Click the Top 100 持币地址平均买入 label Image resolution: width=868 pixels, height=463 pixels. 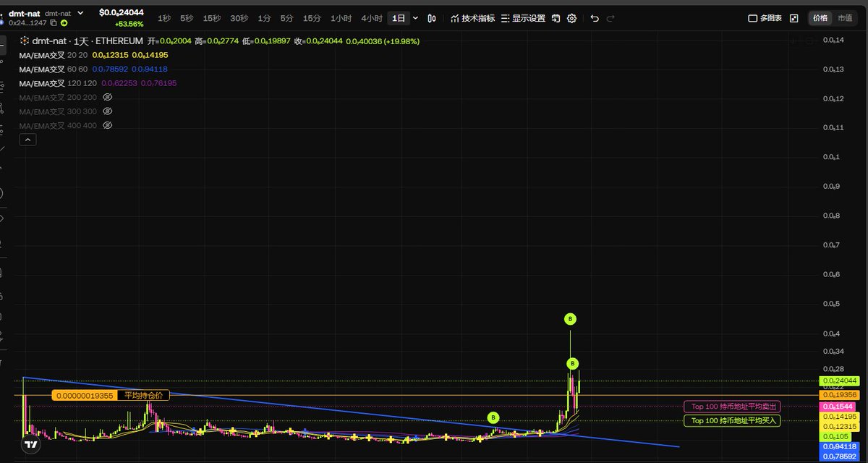732,420
